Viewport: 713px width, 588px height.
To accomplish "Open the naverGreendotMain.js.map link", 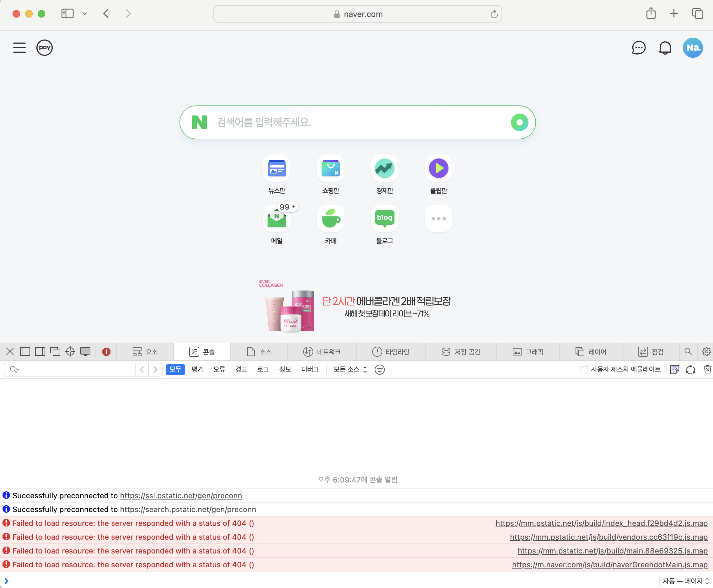I will tap(610, 565).
